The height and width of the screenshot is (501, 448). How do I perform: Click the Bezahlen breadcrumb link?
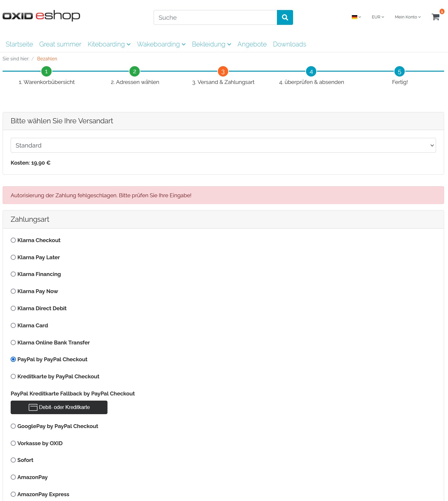pos(47,59)
